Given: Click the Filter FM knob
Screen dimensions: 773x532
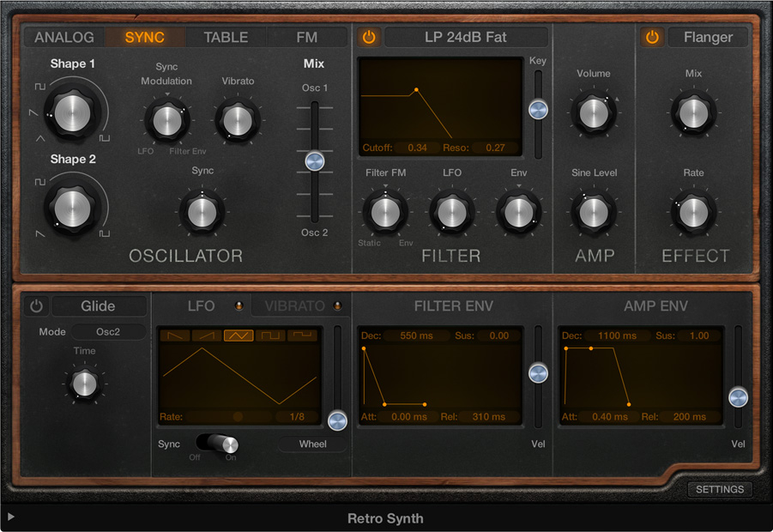Looking at the screenshot, I should [x=385, y=210].
